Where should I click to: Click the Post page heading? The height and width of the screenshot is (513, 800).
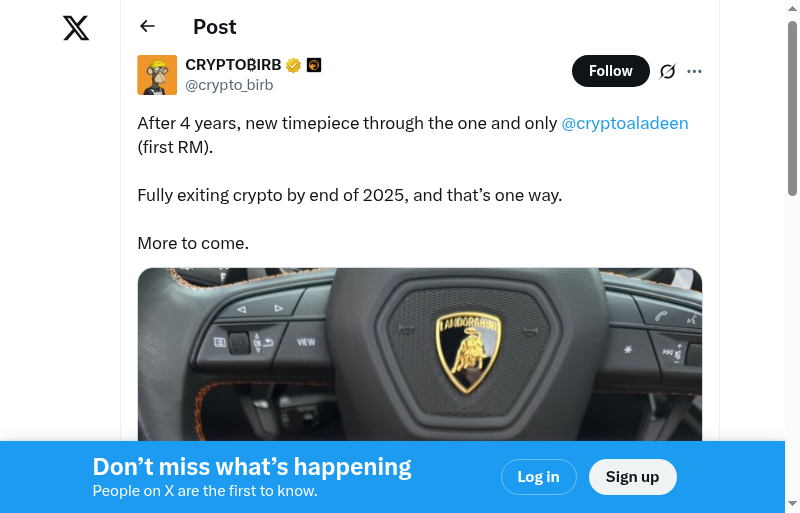click(215, 27)
